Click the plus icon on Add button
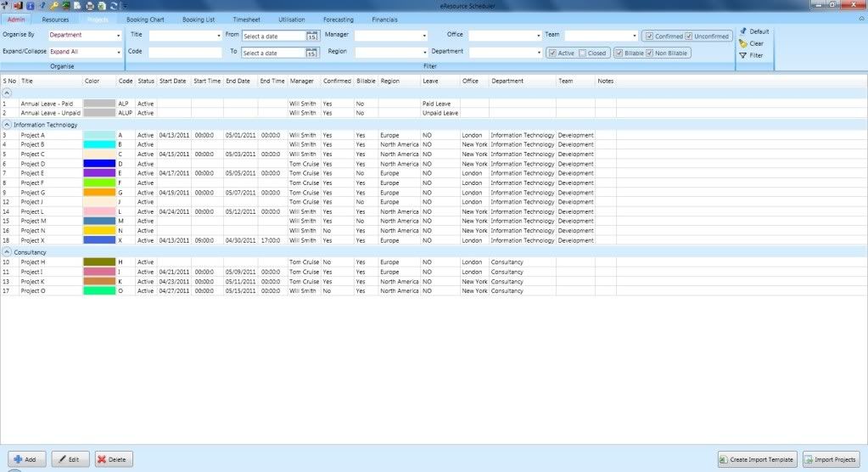This screenshot has width=868, height=472. (x=18, y=459)
